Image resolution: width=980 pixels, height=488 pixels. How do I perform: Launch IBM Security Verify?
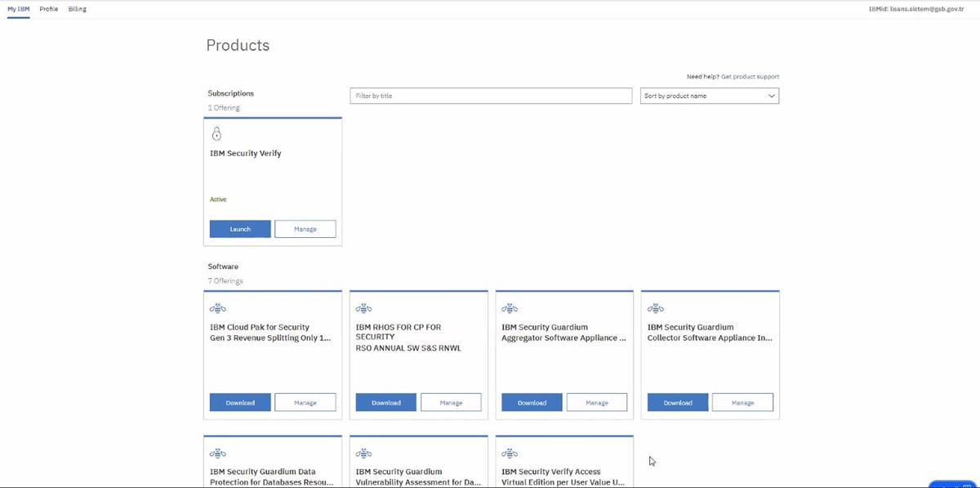point(240,229)
